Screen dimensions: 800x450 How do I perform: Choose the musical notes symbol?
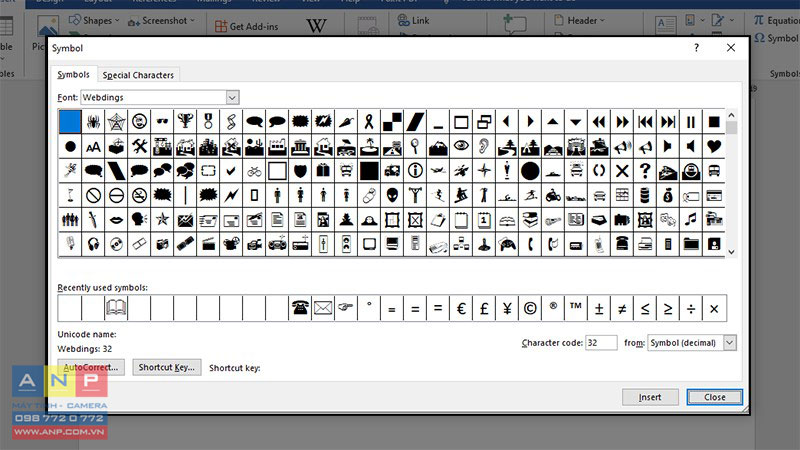click(691, 220)
